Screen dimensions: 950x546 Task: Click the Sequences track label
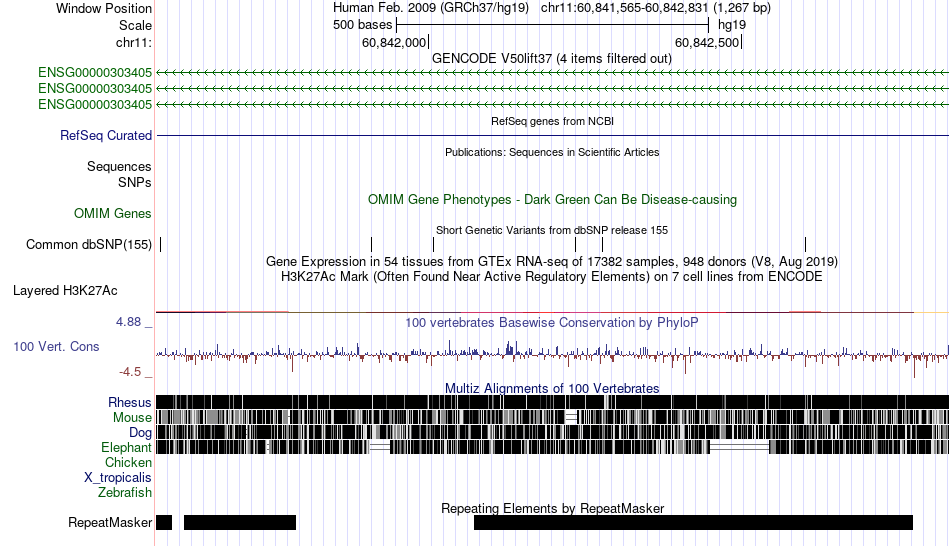coord(119,166)
